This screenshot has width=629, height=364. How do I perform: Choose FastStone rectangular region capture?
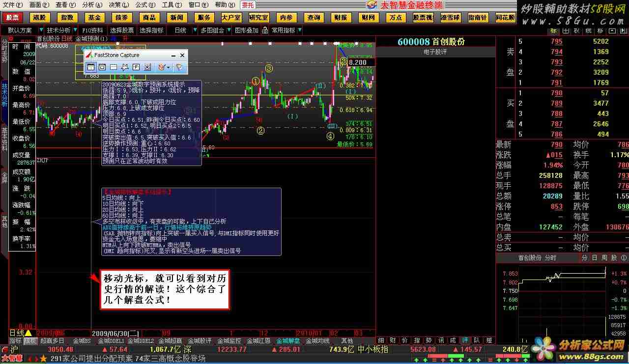(113, 67)
